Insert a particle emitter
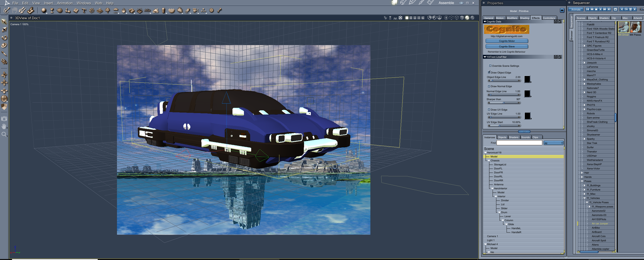The height and width of the screenshot is (260, 644). tap(92, 10)
